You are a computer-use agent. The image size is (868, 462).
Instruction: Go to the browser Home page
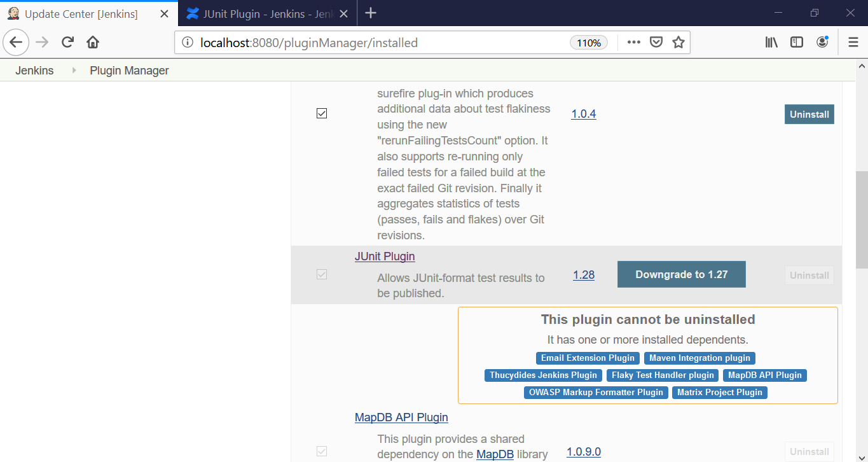[93, 43]
